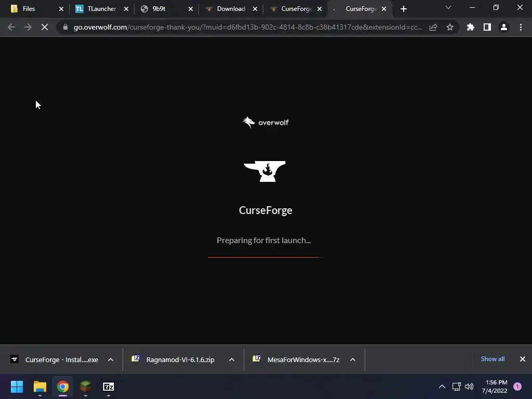Screen dimensions: 532x399
Task: Expand options for MesaForWindows download
Action: [x=353, y=360]
